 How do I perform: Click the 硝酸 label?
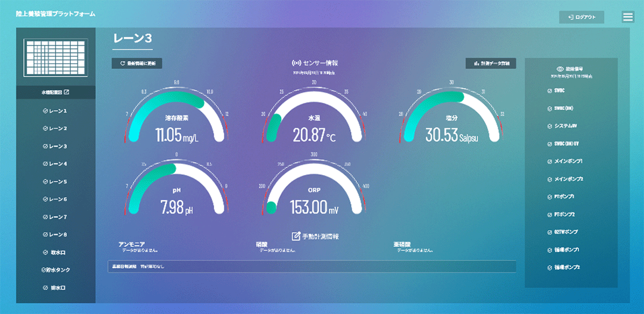(x=262, y=244)
